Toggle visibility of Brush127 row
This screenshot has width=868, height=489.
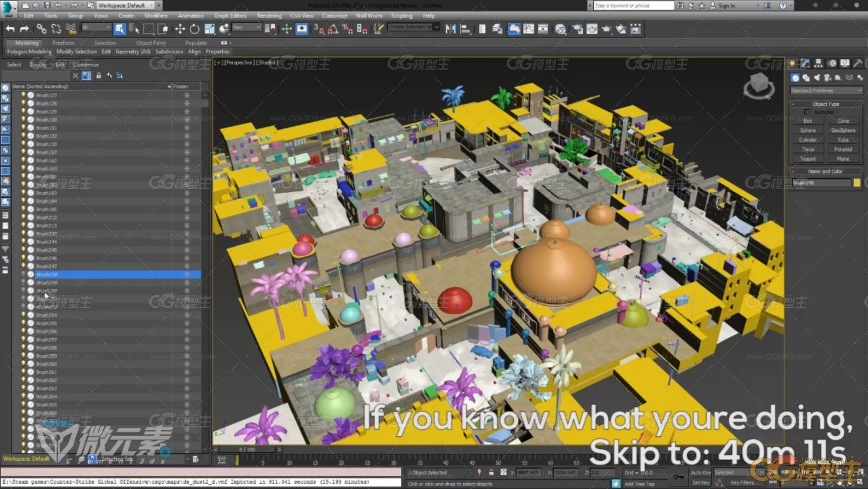24,95
